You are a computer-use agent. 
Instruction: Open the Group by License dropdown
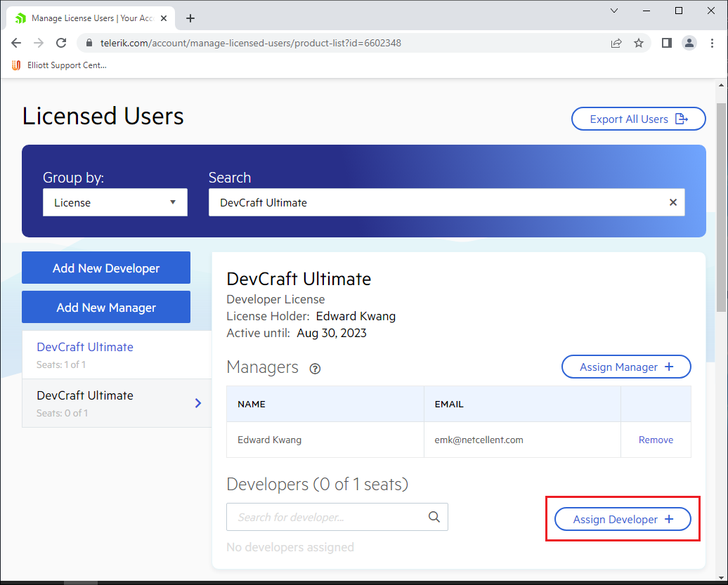115,202
